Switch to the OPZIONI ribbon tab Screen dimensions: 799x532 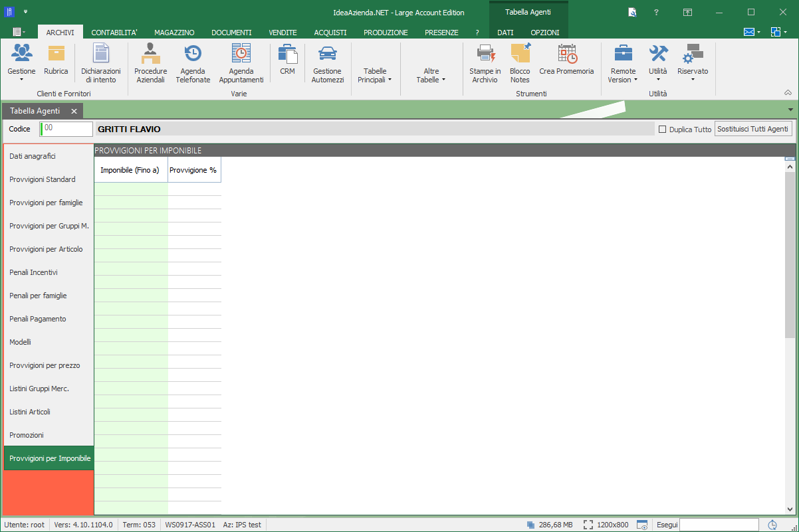point(545,32)
